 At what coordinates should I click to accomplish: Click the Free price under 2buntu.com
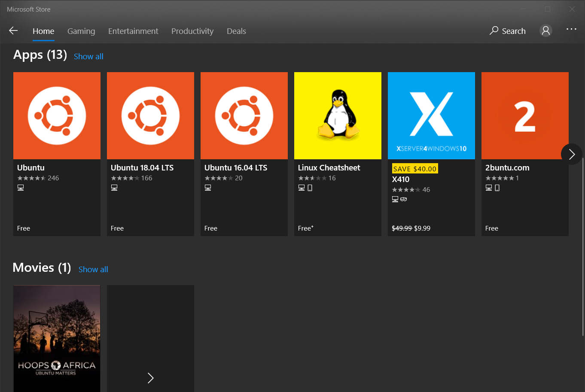[492, 228]
